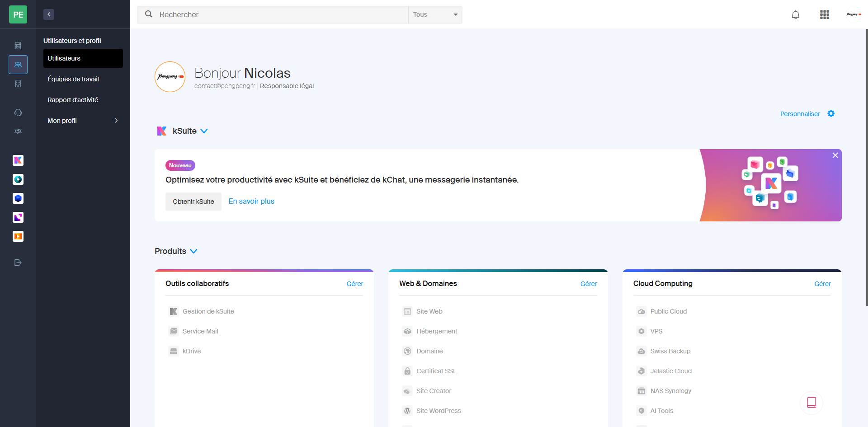Image resolution: width=868 pixels, height=427 pixels.
Task: Click the profile picture next to Bonjour Nicolas
Action: (x=170, y=77)
